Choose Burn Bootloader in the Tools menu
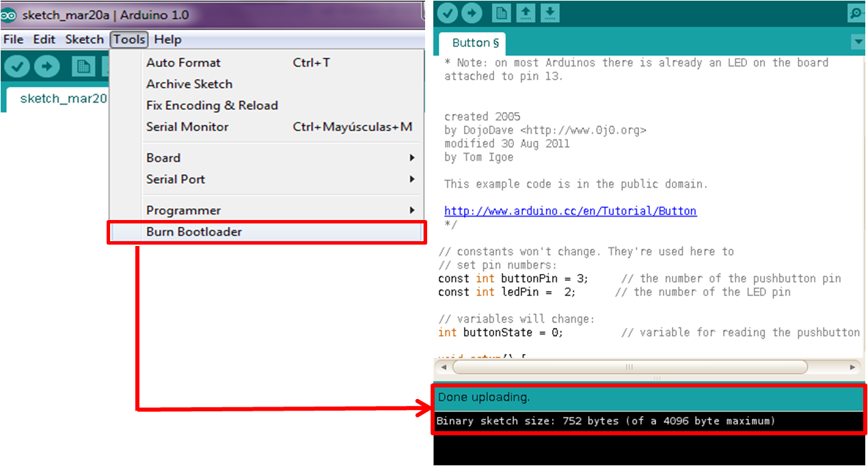 (267, 232)
